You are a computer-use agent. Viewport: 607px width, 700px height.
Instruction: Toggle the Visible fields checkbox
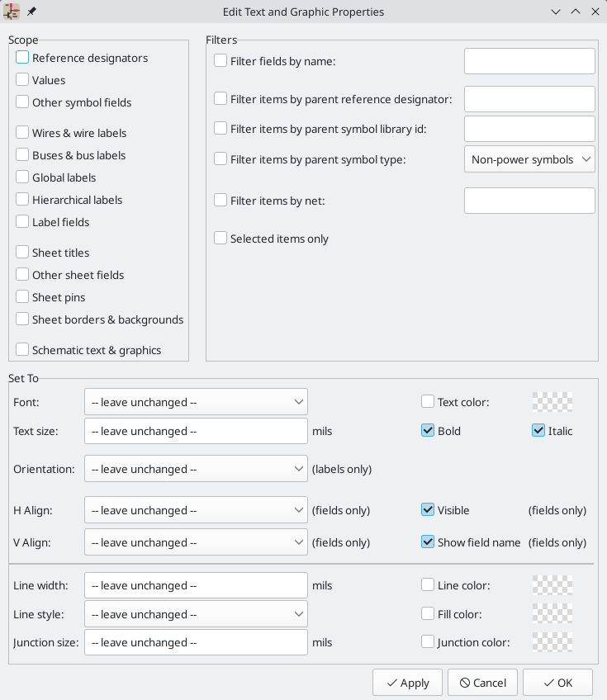tap(428, 509)
